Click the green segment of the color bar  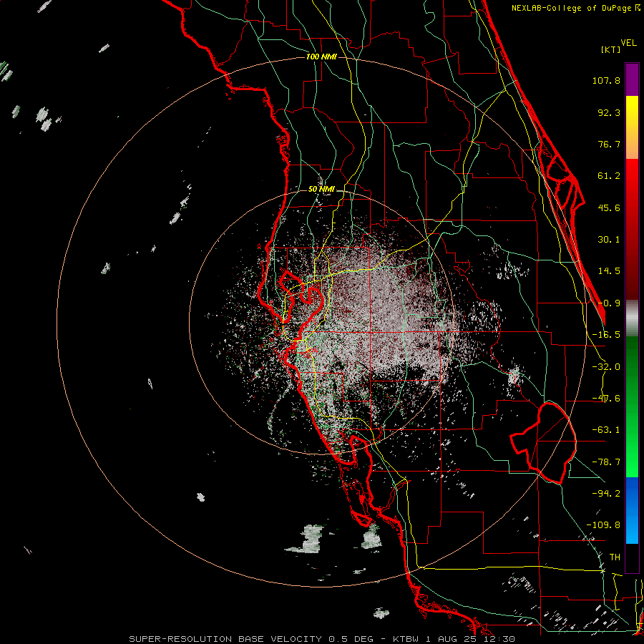click(632, 406)
